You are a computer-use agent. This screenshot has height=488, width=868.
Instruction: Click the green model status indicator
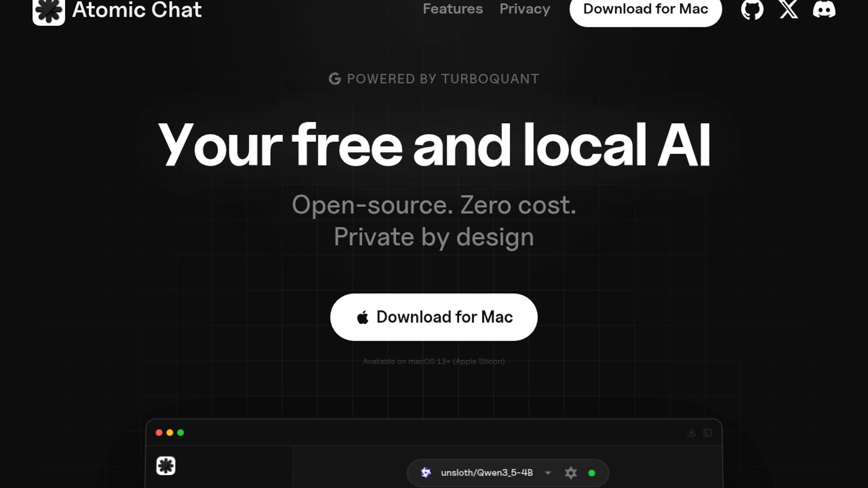click(x=591, y=473)
